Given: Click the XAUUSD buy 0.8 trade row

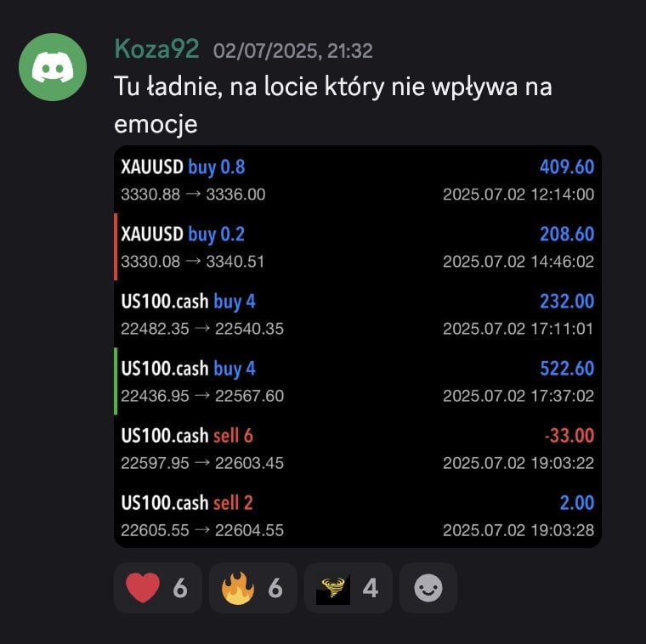Looking at the screenshot, I should [358, 180].
